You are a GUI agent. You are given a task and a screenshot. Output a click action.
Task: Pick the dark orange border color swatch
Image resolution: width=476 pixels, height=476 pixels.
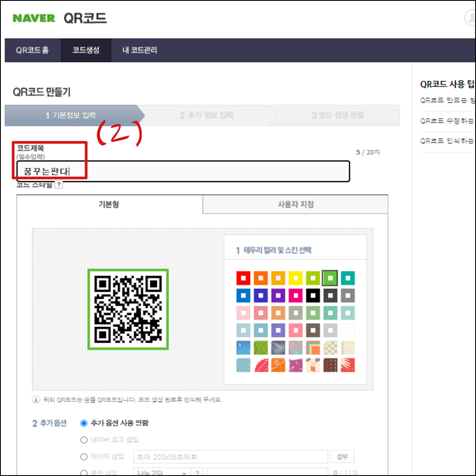point(261,278)
